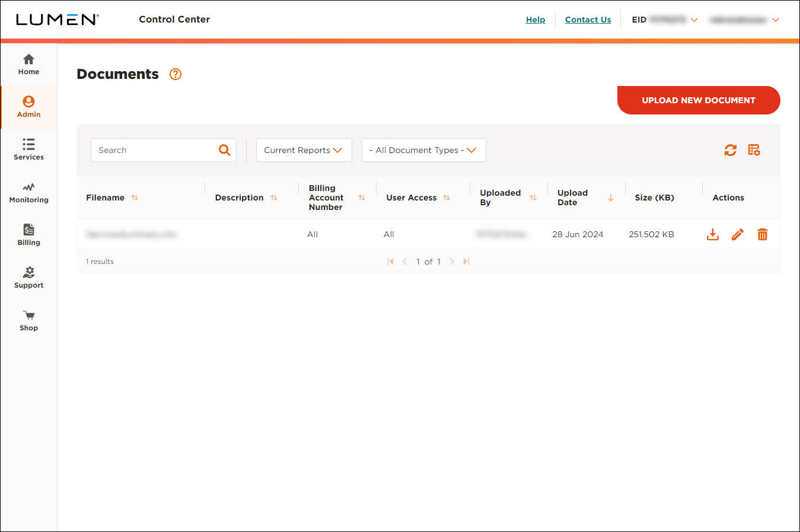Download the document from 28 Jun 2024
The height and width of the screenshot is (532, 800).
tap(713, 234)
